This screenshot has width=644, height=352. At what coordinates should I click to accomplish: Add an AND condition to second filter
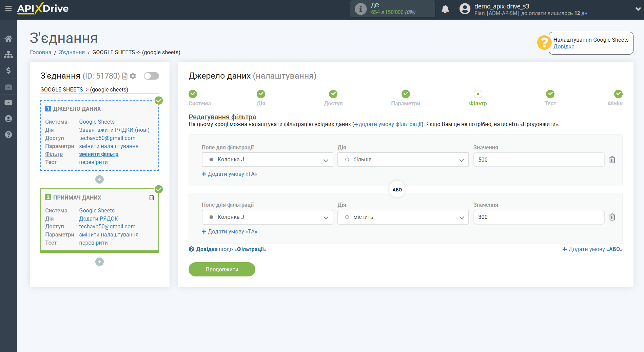point(230,232)
